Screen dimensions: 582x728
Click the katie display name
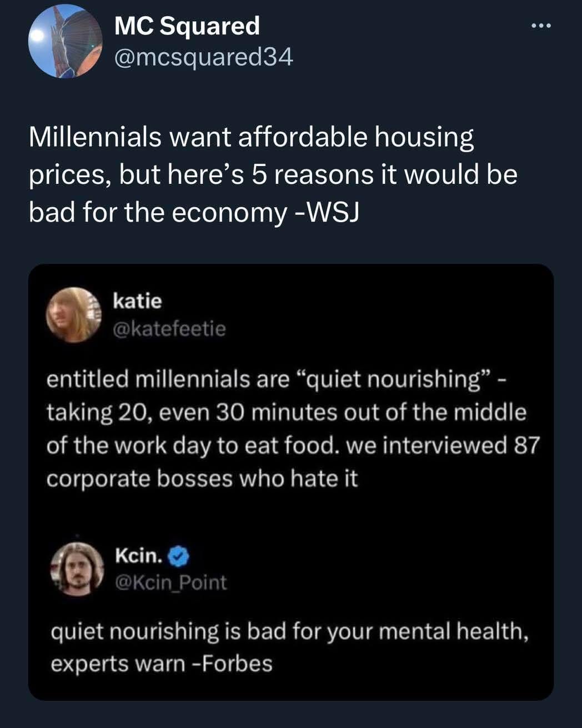137,301
